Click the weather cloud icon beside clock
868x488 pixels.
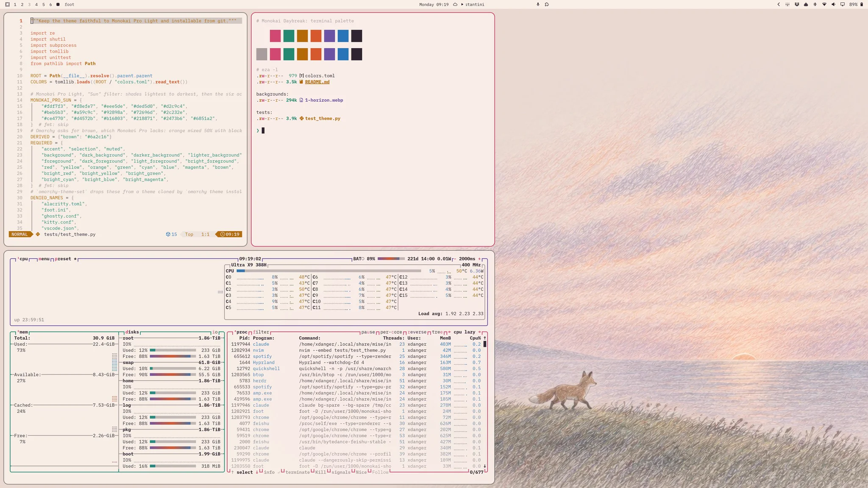point(455,5)
